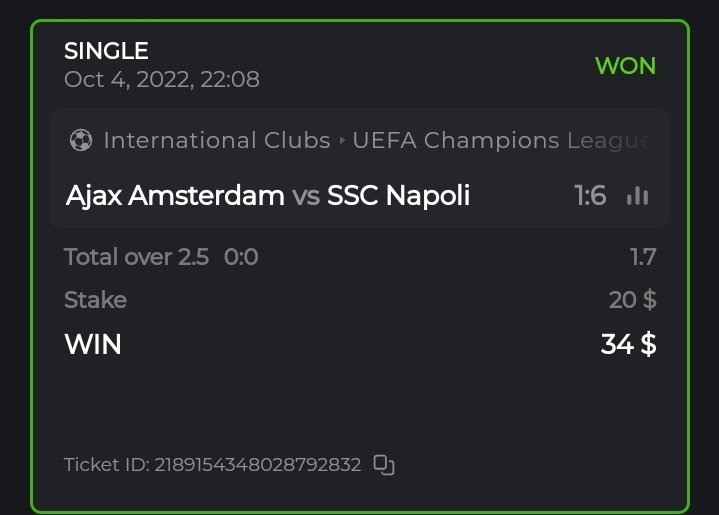Viewport: 719px width, 515px height.
Task: Click the 0:0 score at bet time
Action: click(x=241, y=257)
